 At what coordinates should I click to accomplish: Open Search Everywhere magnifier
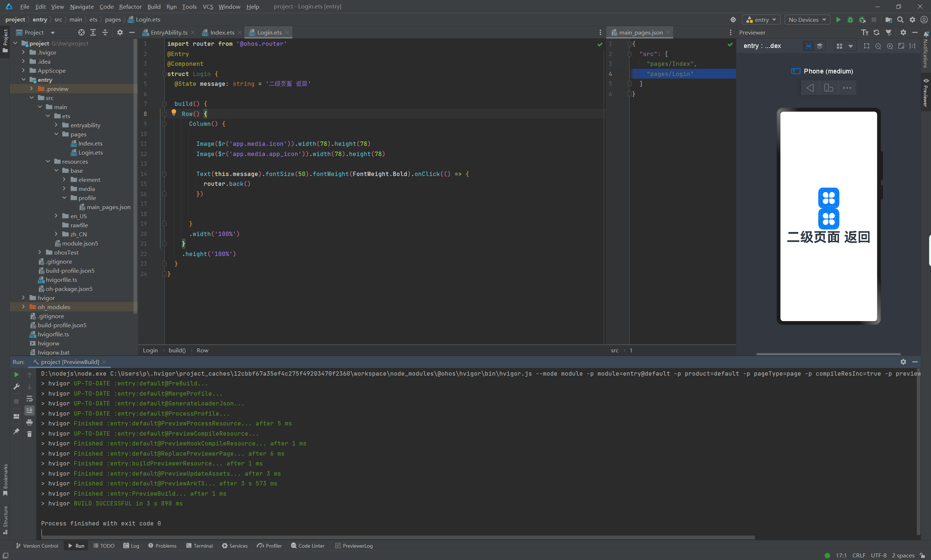click(900, 20)
